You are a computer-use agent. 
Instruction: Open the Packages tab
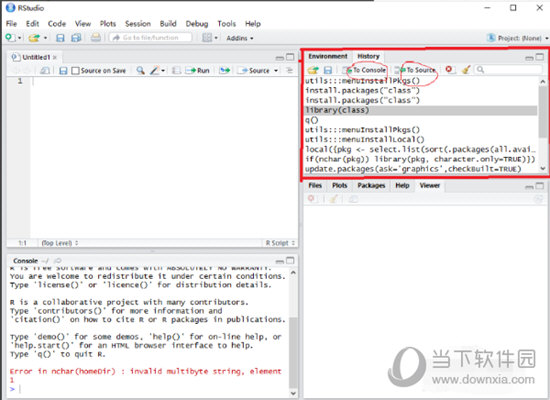pyautogui.click(x=371, y=186)
